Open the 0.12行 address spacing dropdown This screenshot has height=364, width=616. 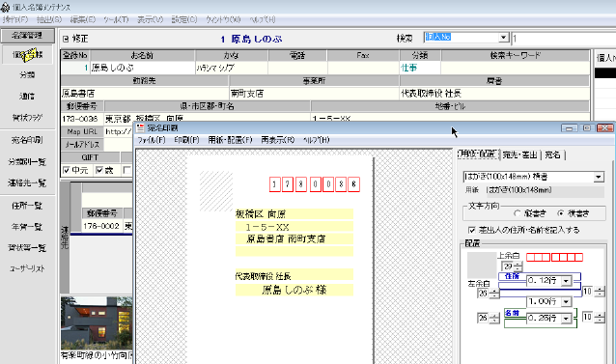click(x=566, y=281)
